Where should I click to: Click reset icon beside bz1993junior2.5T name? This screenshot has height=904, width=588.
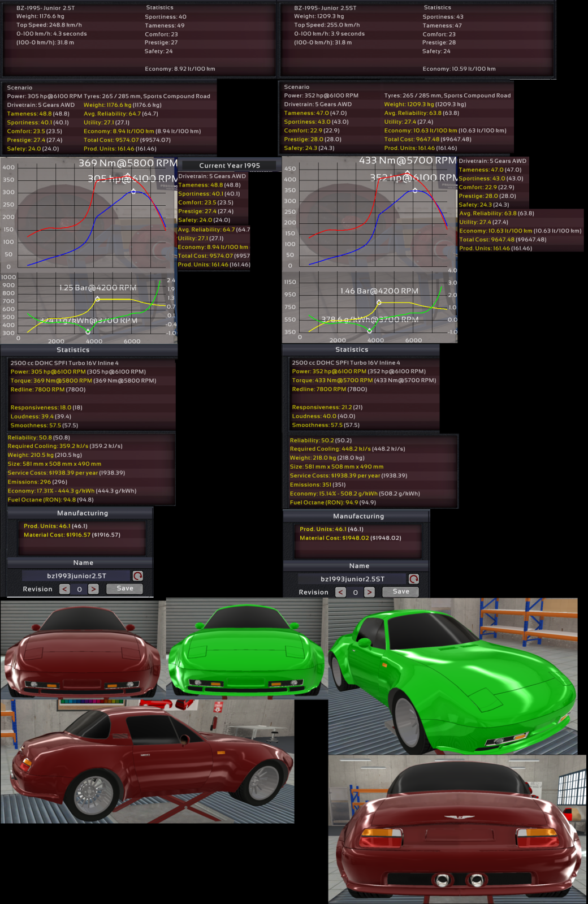[x=137, y=576]
